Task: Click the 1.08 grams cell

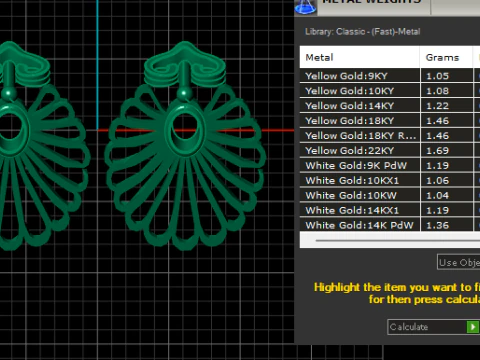Action: [x=447, y=91]
